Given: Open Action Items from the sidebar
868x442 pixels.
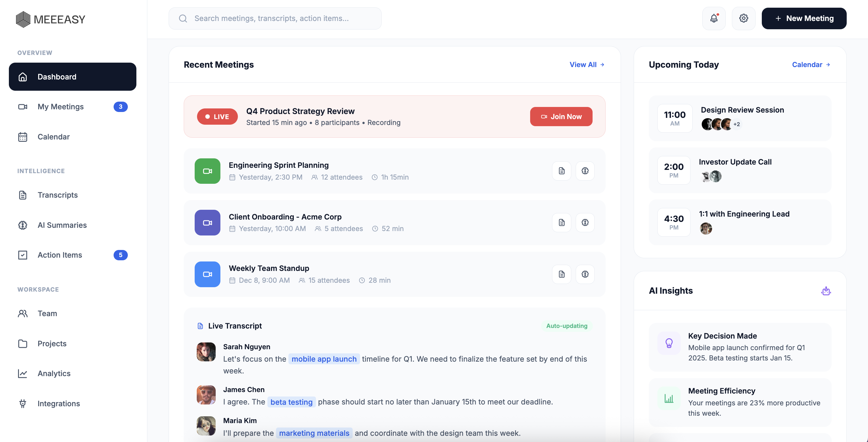Looking at the screenshot, I should (x=60, y=255).
